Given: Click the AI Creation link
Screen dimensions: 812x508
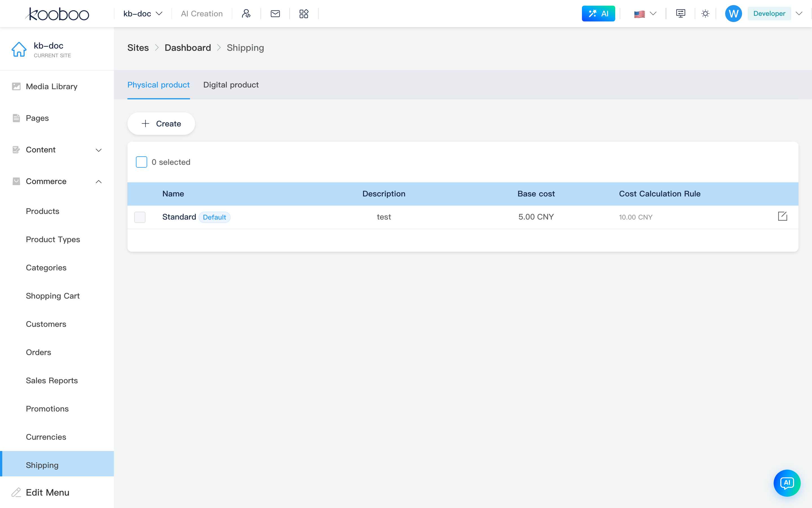Looking at the screenshot, I should click(202, 14).
